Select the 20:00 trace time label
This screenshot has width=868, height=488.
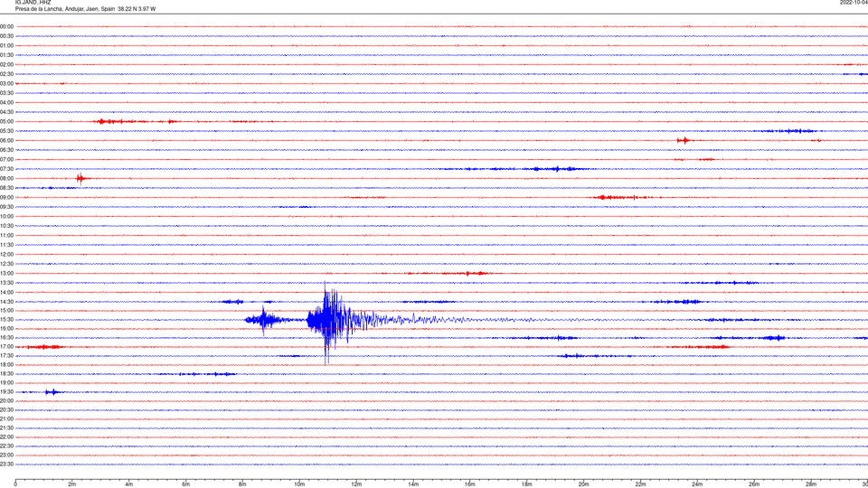(6, 400)
